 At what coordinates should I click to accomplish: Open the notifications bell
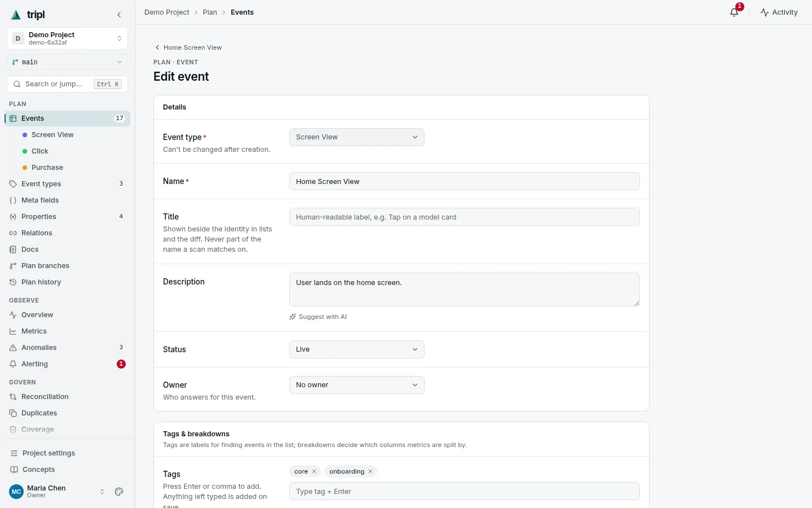pos(734,12)
